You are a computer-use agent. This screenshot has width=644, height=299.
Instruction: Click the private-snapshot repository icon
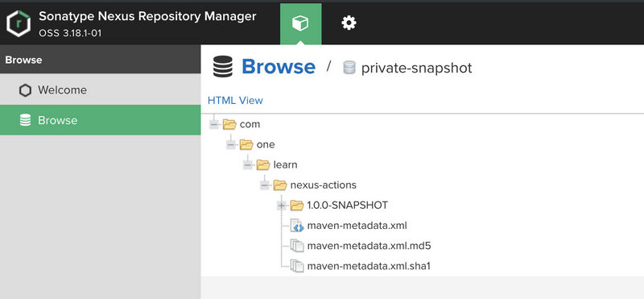pos(349,68)
